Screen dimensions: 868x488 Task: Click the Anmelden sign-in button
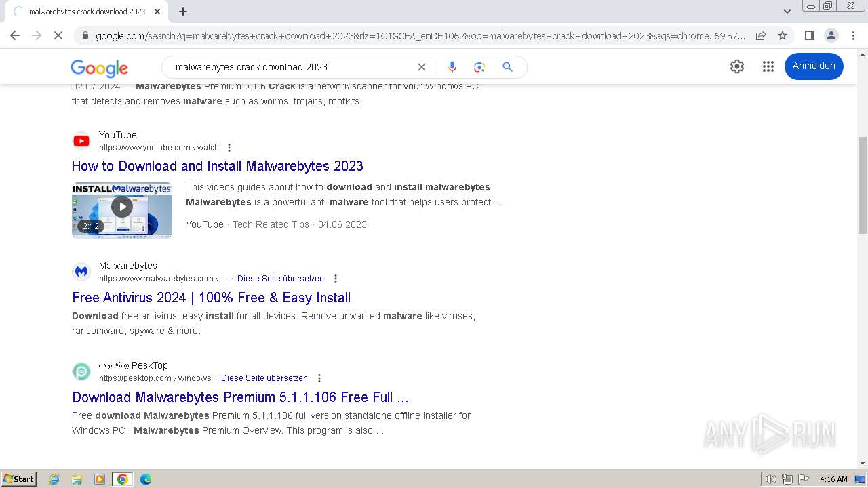coord(814,66)
